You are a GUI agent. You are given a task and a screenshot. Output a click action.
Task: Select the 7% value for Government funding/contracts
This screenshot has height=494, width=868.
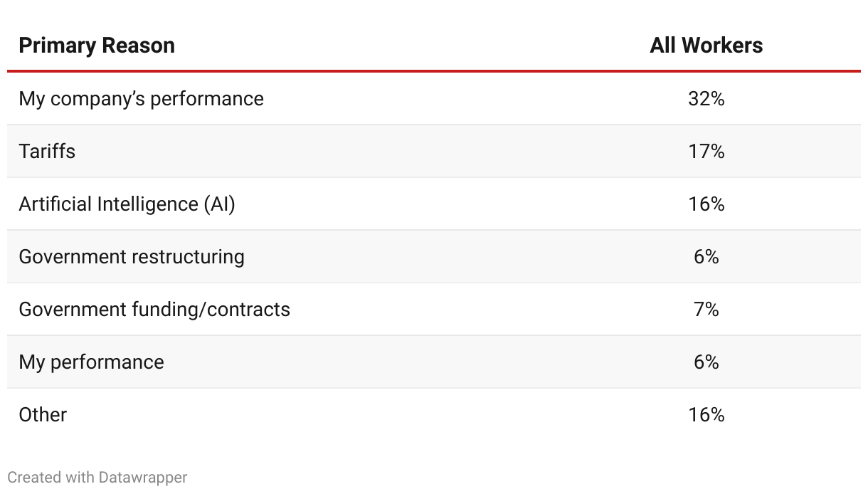point(706,309)
